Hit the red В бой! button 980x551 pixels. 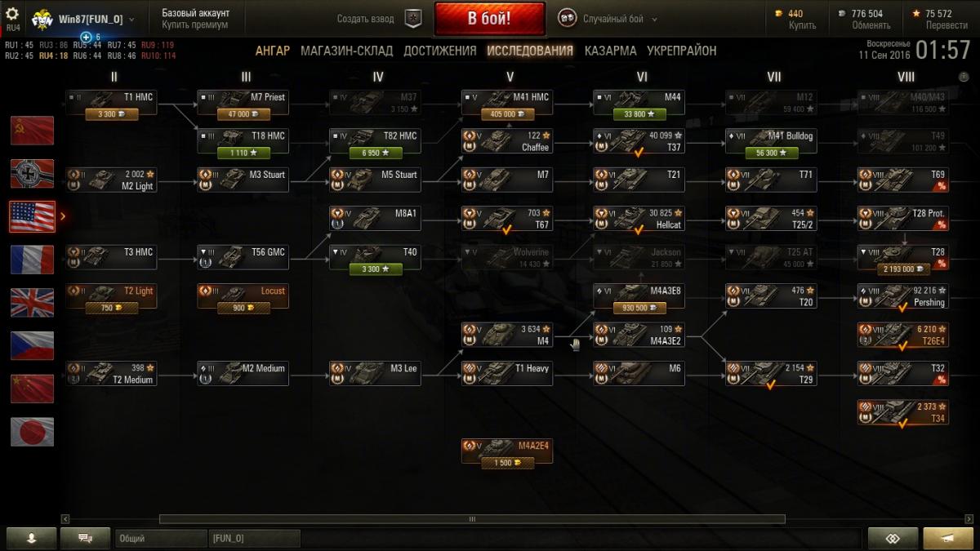click(490, 19)
